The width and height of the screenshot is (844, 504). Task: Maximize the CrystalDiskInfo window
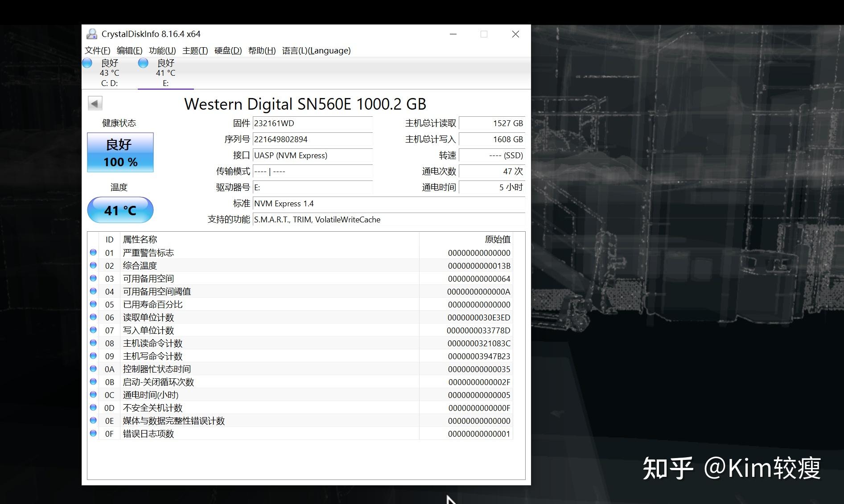[484, 34]
